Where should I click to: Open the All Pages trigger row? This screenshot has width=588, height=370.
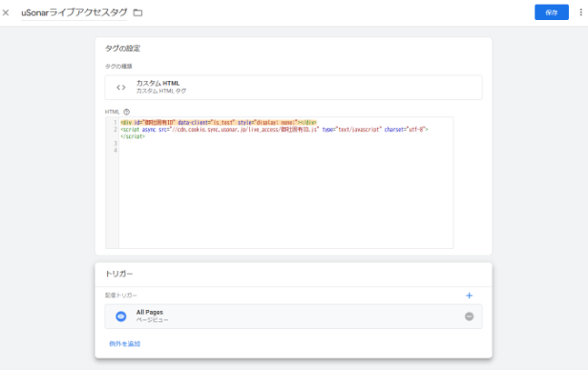pyautogui.click(x=294, y=316)
